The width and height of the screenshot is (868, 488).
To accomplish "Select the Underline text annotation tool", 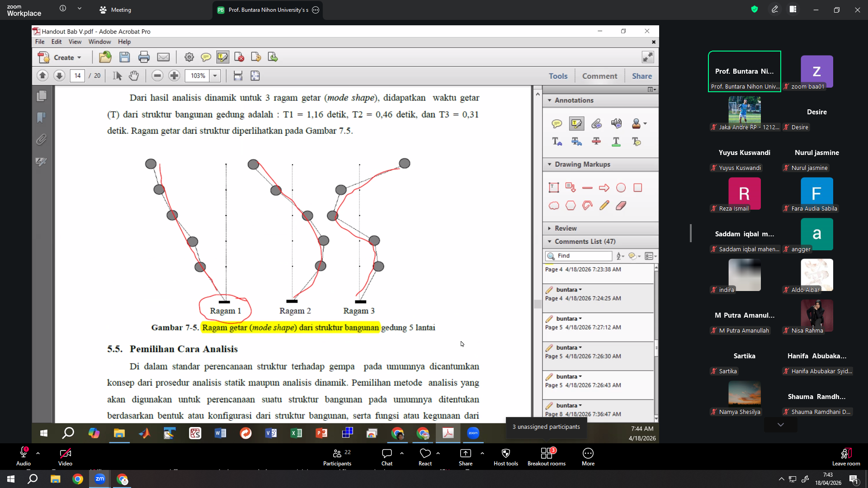I will 616,141.
